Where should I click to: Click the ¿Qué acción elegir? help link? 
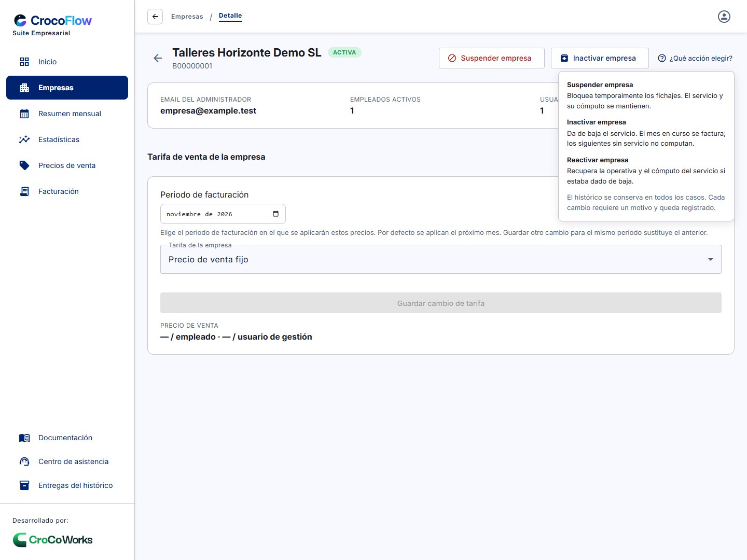695,58
